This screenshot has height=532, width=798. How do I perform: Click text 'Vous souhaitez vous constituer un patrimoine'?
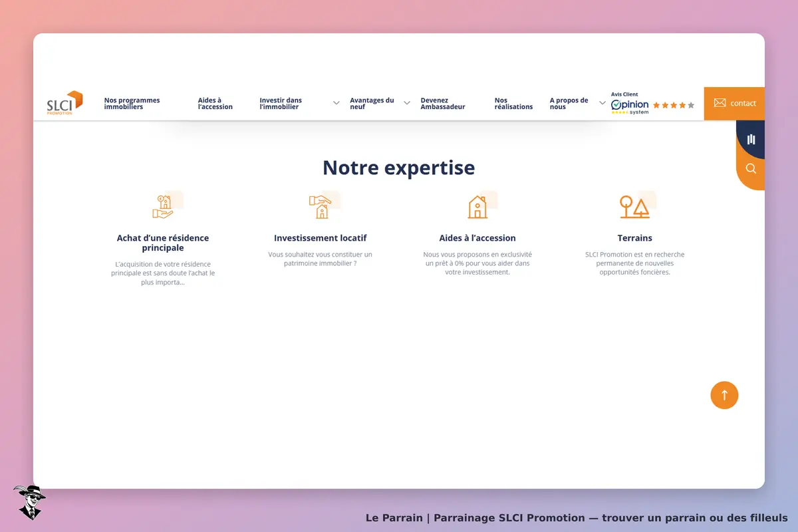pyautogui.click(x=320, y=259)
